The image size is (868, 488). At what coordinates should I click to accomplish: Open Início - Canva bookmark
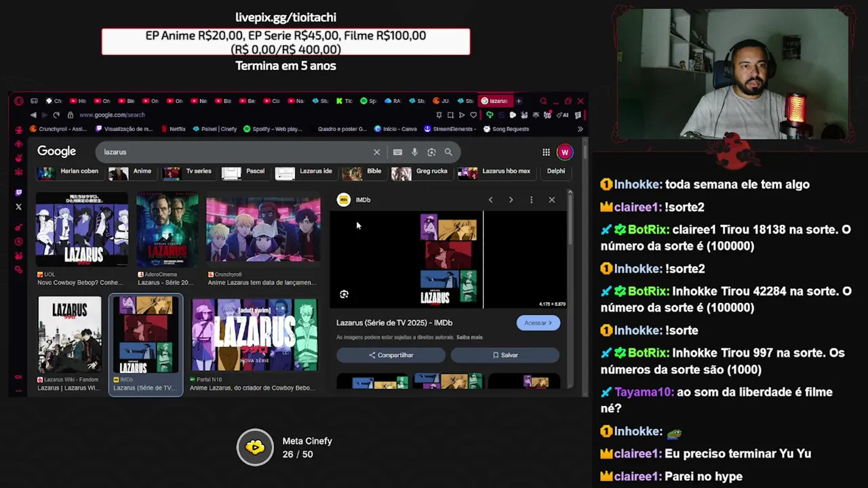coord(395,129)
